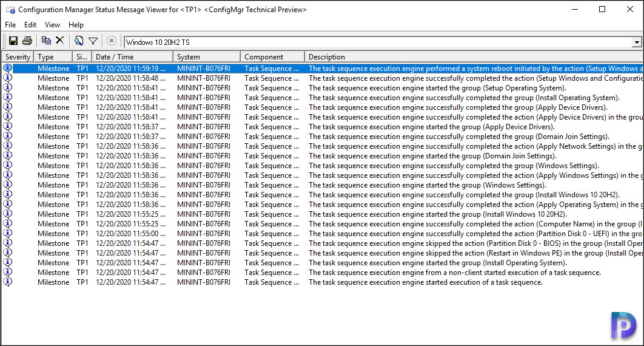The image size is (644, 346).
Task: Click info icon of 'started the group (Apply Device Drivers)' row
Action: click(8, 127)
